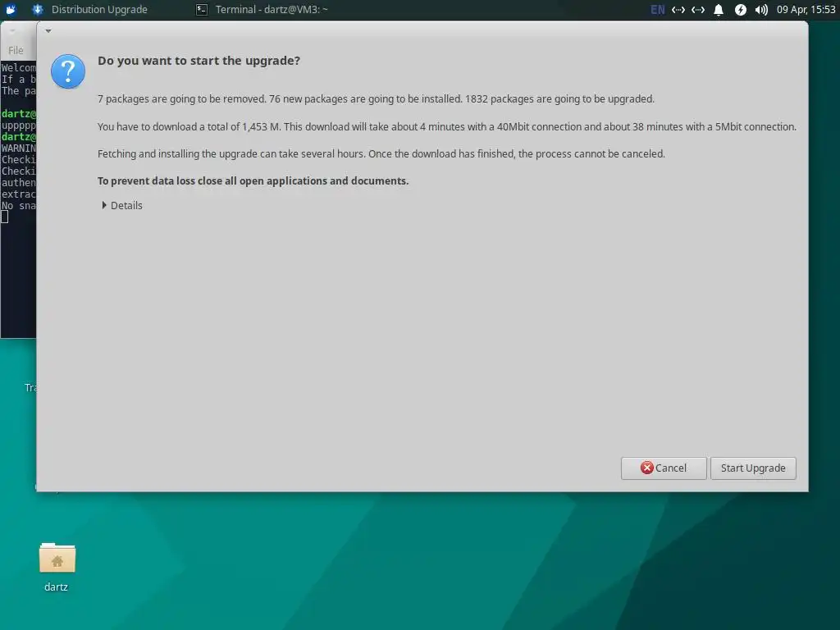
Task: Cancel the upgrade dialog
Action: (664, 468)
